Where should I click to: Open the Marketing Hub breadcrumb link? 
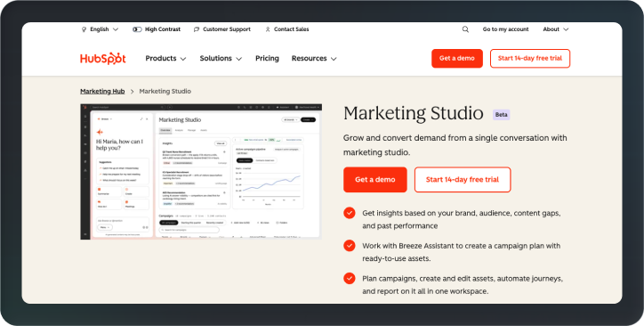click(x=102, y=91)
